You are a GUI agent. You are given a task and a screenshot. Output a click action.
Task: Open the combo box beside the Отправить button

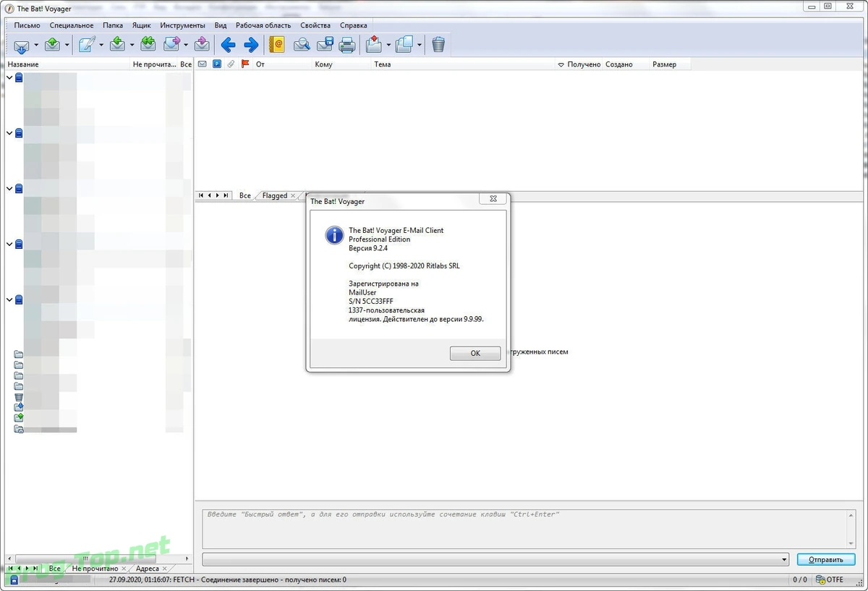click(x=495, y=559)
